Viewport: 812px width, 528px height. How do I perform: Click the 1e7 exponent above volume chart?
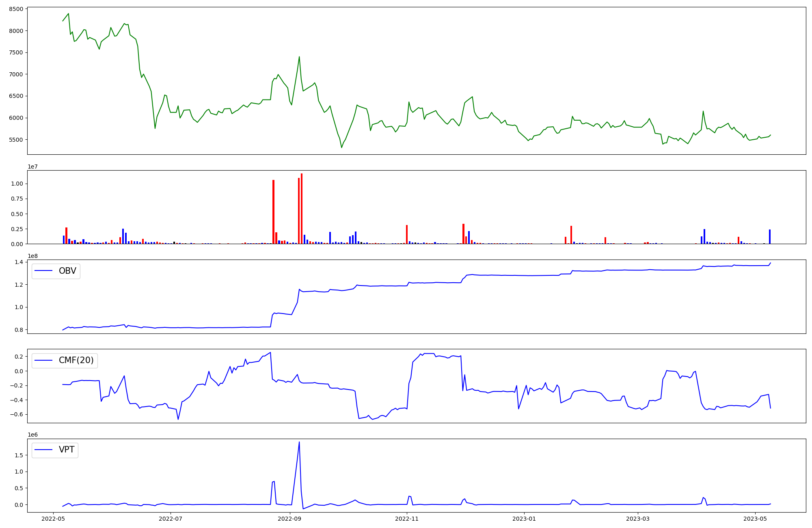click(x=33, y=167)
